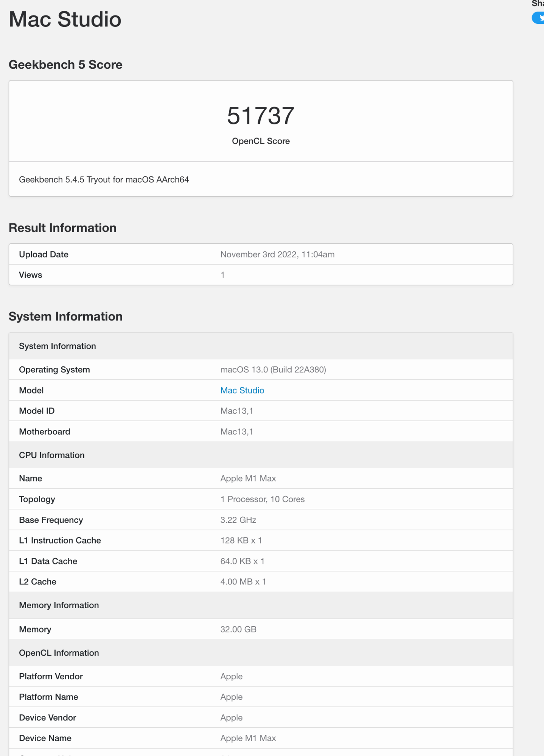Click 'Apple' in the Device Vendor row
This screenshot has height=756, width=544.
click(x=232, y=718)
